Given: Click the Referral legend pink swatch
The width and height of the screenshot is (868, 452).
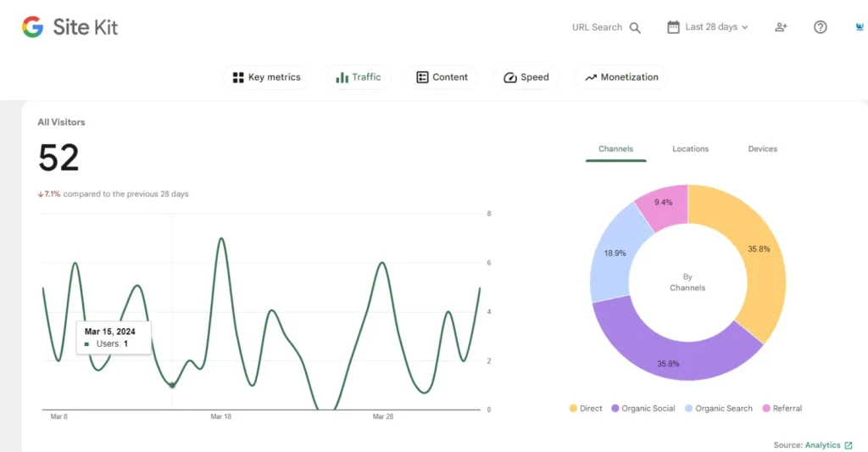Looking at the screenshot, I should [x=766, y=408].
